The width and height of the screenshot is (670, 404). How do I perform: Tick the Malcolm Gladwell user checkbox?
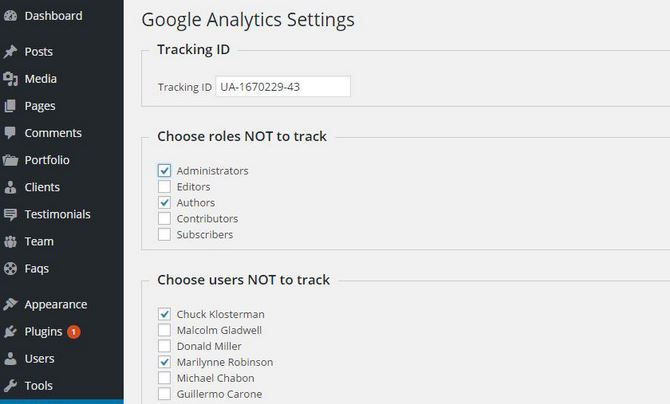pos(165,330)
